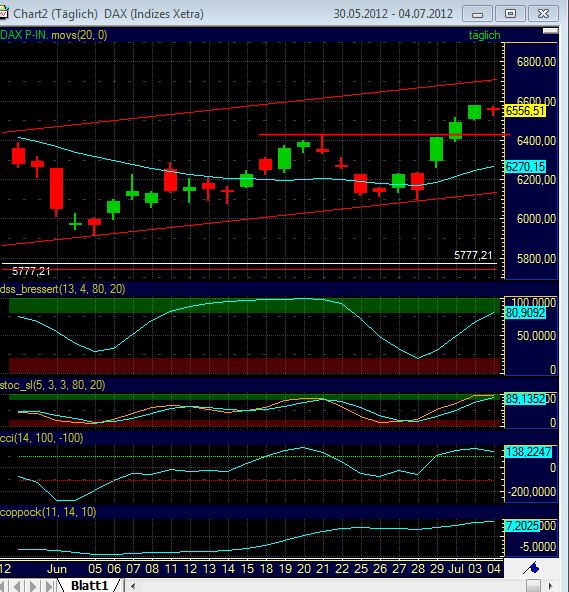Click the 6000,00 price axis label

pyautogui.click(x=536, y=219)
